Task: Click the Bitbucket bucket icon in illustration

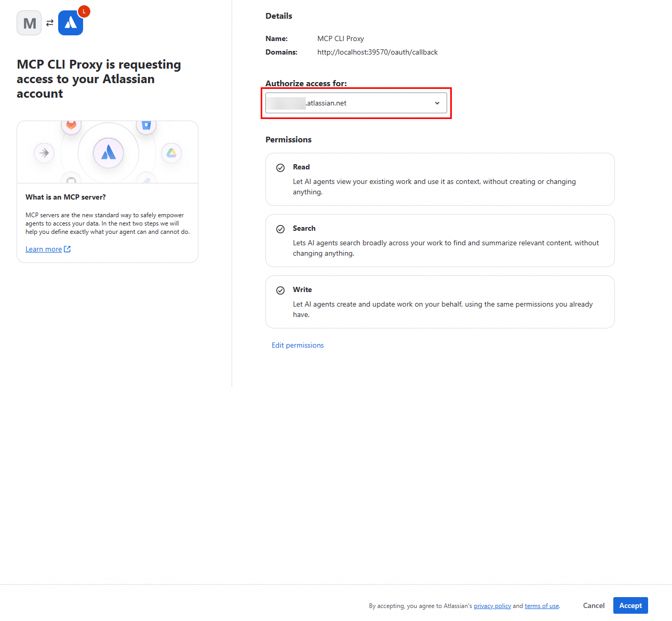Action: click(x=146, y=125)
